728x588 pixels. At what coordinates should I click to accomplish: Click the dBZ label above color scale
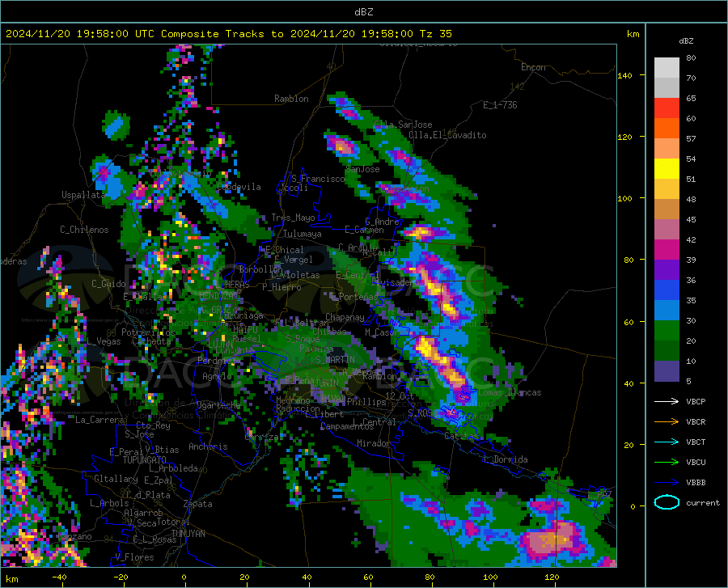point(686,40)
